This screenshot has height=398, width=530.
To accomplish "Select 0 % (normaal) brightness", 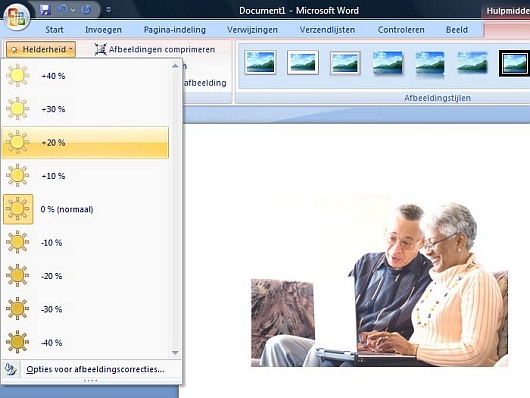I will tap(85, 209).
